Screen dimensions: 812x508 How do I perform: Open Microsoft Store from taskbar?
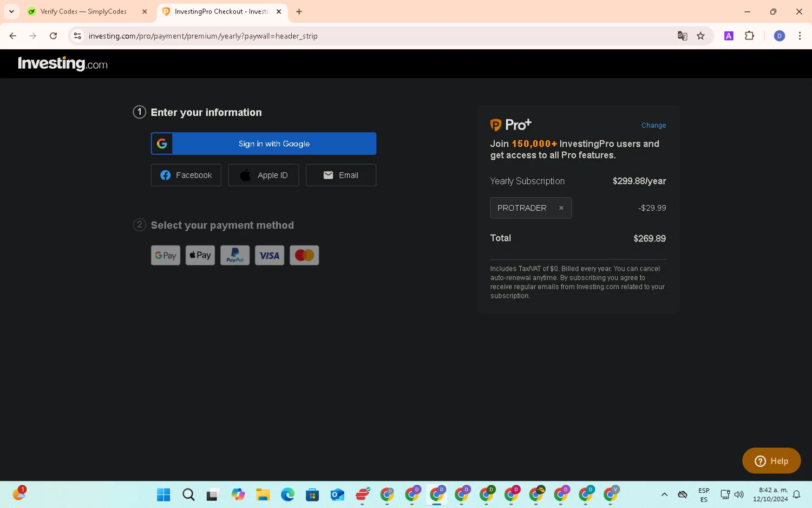click(312, 494)
